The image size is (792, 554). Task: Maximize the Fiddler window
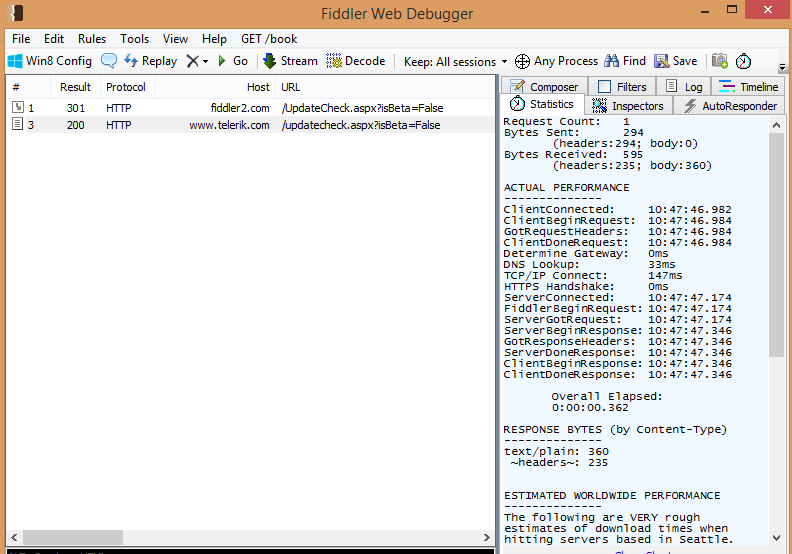[x=732, y=10]
